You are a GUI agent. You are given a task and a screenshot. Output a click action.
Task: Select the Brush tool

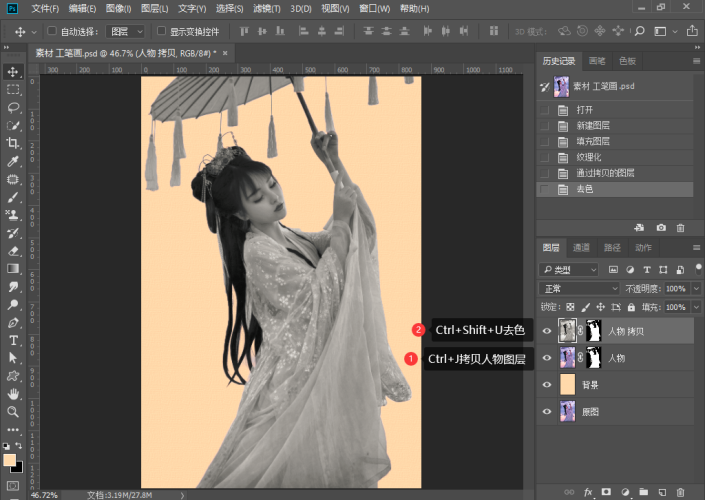[x=13, y=197]
